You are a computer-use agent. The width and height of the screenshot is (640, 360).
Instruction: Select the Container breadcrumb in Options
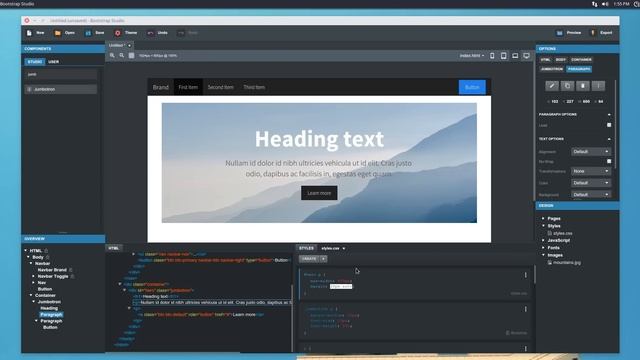(x=581, y=60)
